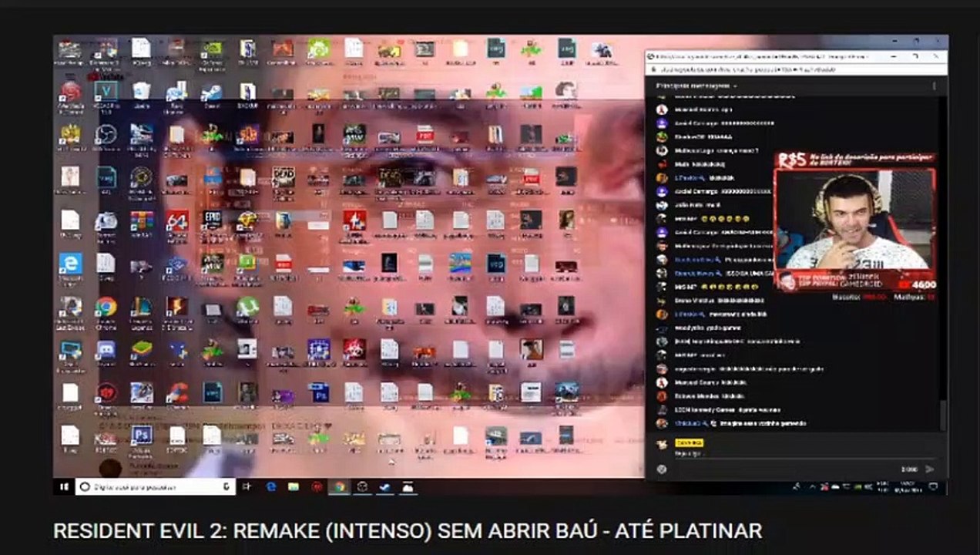This screenshot has height=555, width=980.
Task: Launch the AIDA64 red desktop icon
Action: click(x=176, y=220)
